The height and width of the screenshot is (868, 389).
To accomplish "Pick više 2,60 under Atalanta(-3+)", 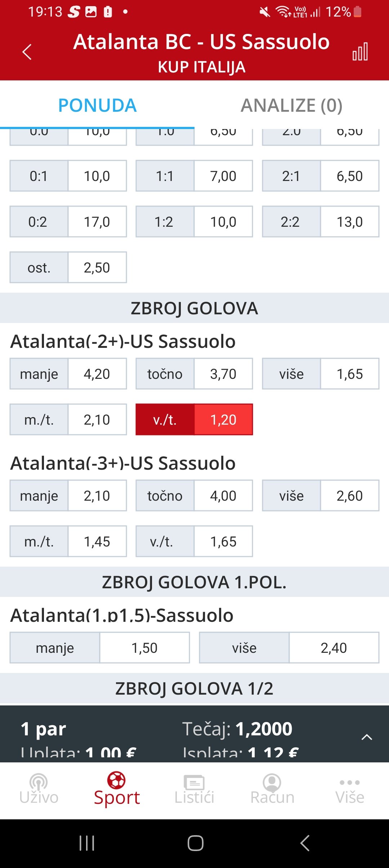I will click(321, 496).
